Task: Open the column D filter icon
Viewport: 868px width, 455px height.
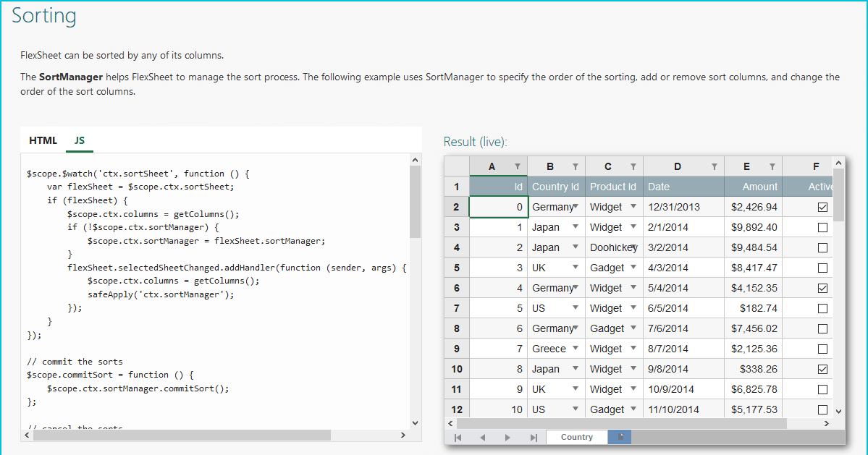Action: tap(715, 166)
